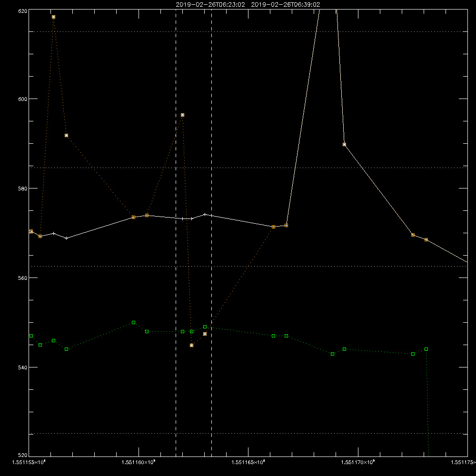Click the x-axis label 1.551165×10⁹
The height and width of the screenshot is (476, 476).
248,462
